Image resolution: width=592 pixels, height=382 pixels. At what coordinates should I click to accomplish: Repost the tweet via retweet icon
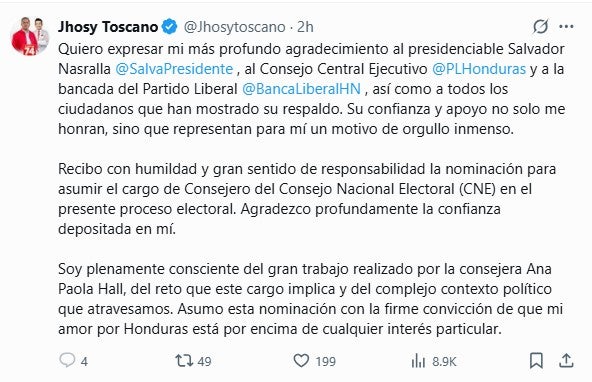184,360
